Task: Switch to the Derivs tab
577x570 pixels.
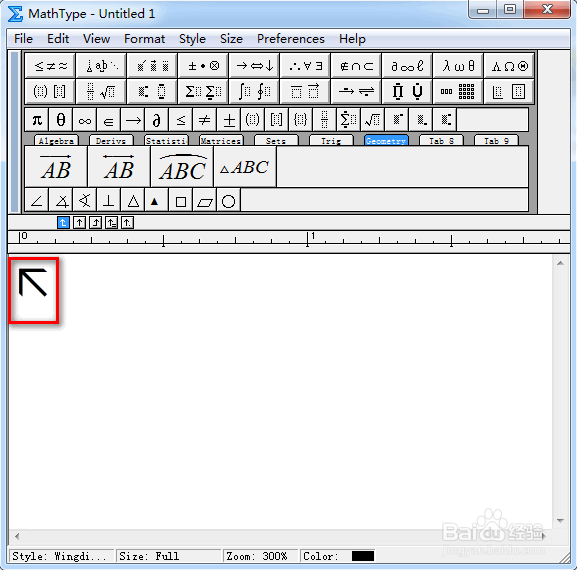Action: tap(111, 141)
